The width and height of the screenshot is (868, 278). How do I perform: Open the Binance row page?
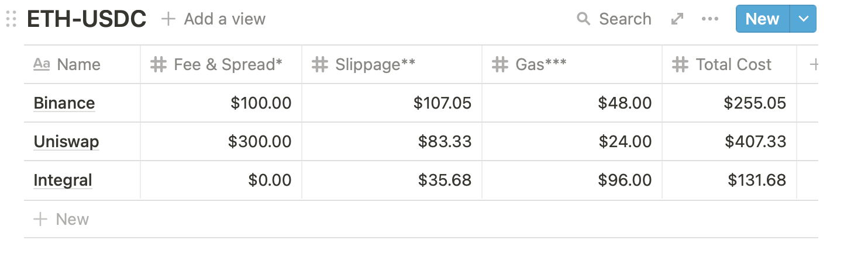click(64, 103)
